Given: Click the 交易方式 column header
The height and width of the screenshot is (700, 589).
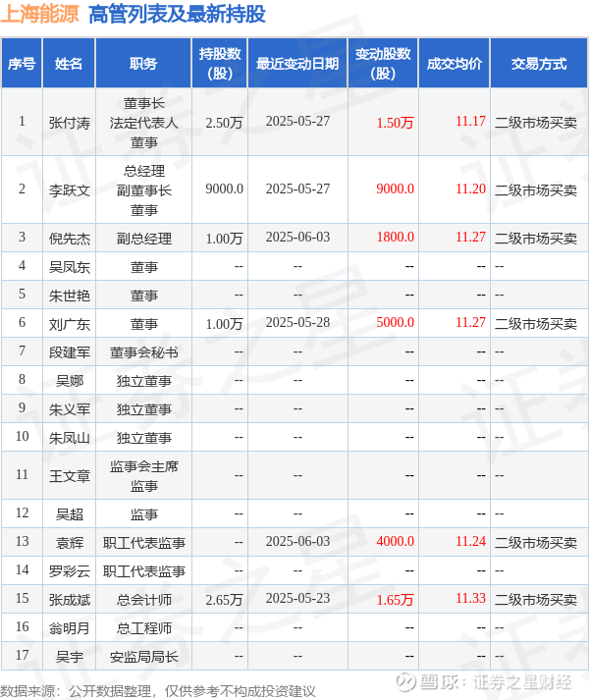Looking at the screenshot, I should (x=539, y=64).
